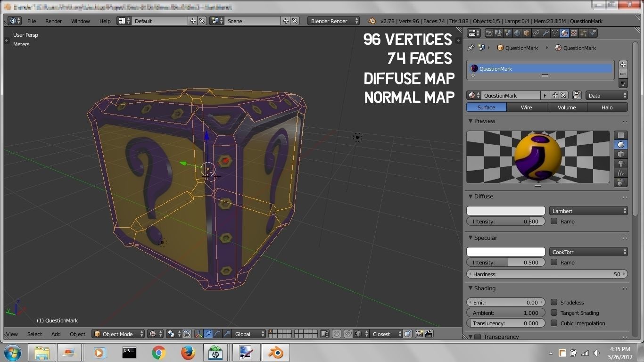
Task: Click the Hardness slider
Action: tap(547, 274)
